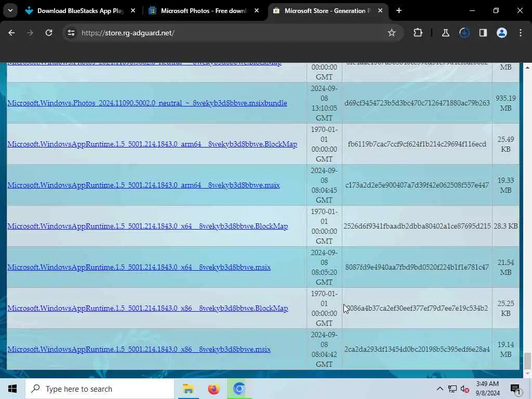Click the browser forward arrow
532x399 pixels.
[30, 33]
